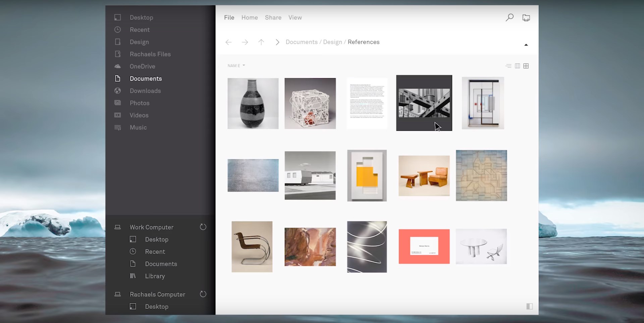This screenshot has width=644, height=323.
Task: Switch to column view layout
Action: [517, 66]
